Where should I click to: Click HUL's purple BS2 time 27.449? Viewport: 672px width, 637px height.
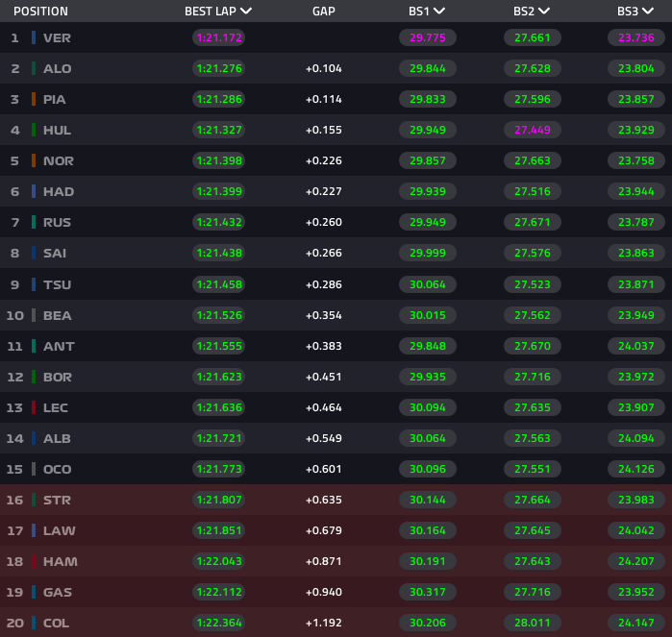click(532, 130)
